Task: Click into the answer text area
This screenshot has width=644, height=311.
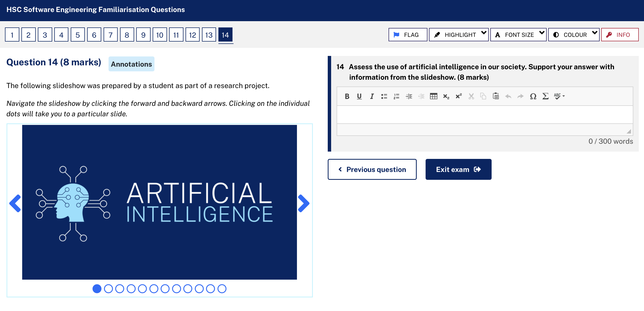Action: click(485, 114)
